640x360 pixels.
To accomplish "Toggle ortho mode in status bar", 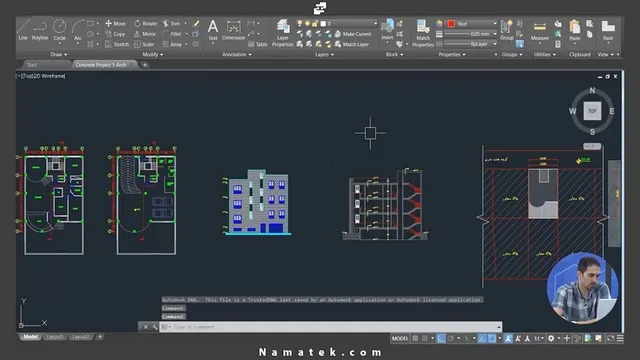I will pos(441,338).
